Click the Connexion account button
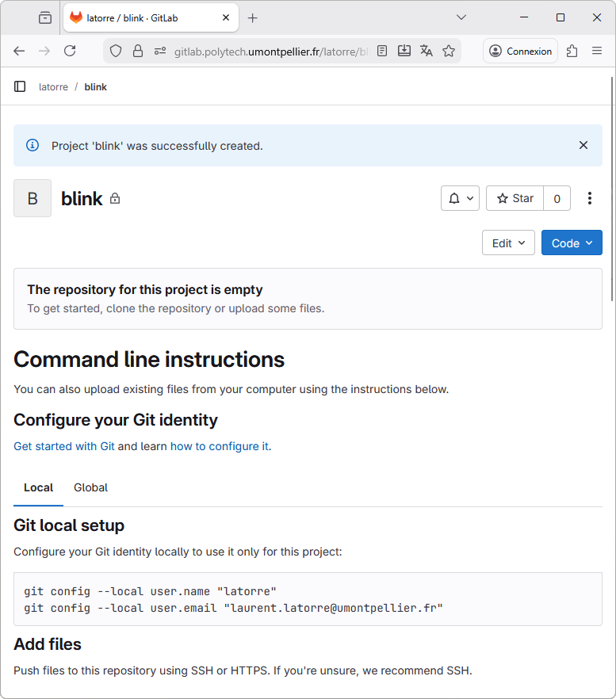Image resolution: width=616 pixels, height=699 pixels. click(x=520, y=51)
